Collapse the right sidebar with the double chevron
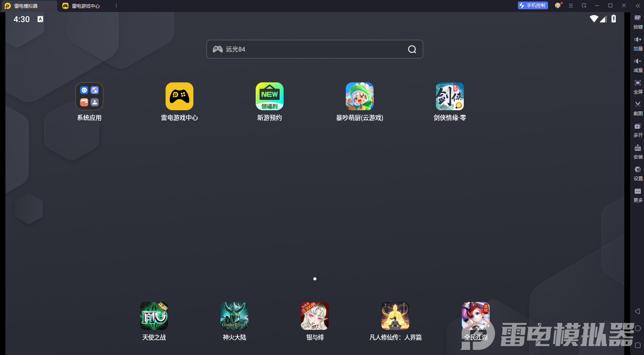644x355 pixels. 638,6
